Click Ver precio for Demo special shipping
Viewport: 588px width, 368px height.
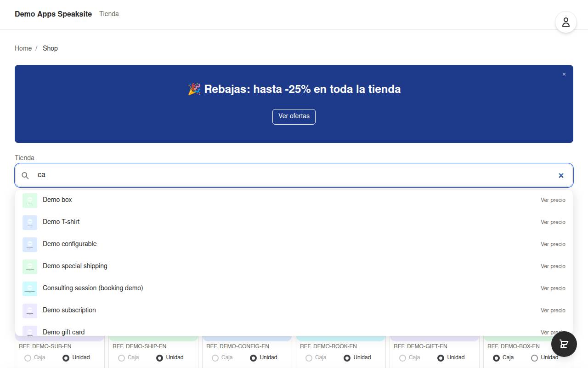(x=553, y=266)
